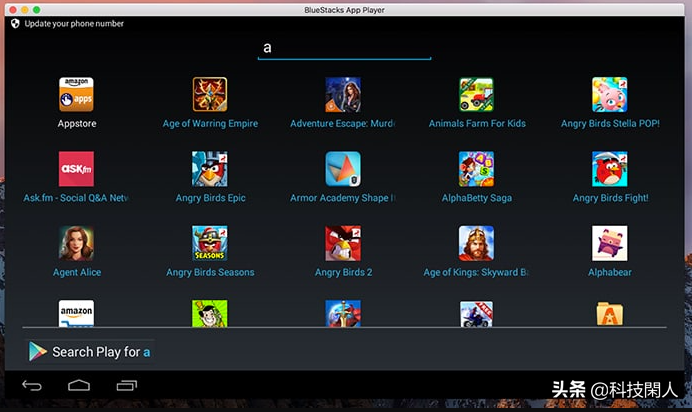Open the Amazon Appstore app icon
The image size is (692, 412).
pyautogui.click(x=76, y=94)
